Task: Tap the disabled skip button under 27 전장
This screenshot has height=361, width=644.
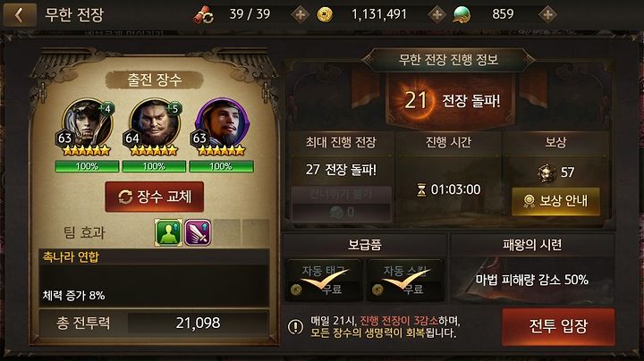Action: pos(341,204)
